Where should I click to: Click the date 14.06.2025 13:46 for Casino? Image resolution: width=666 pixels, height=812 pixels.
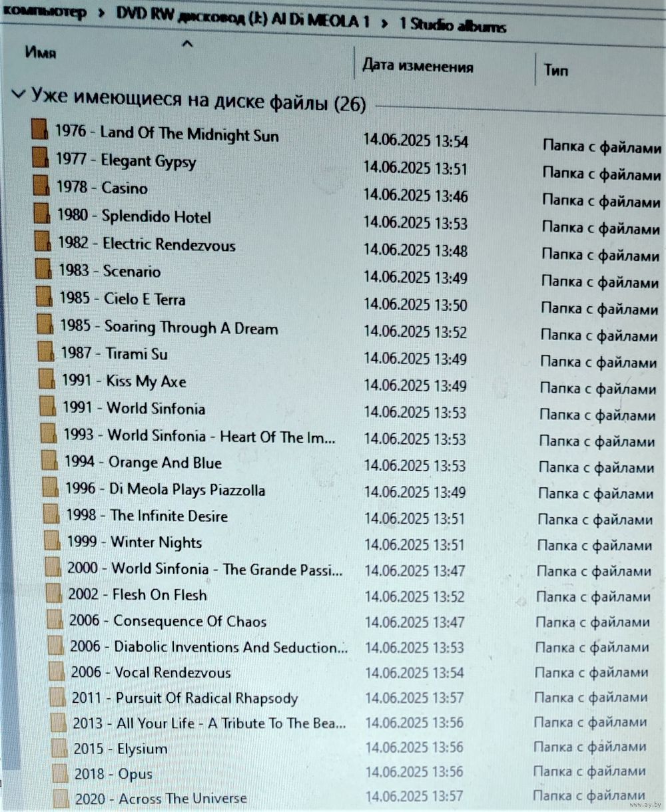[x=416, y=196]
